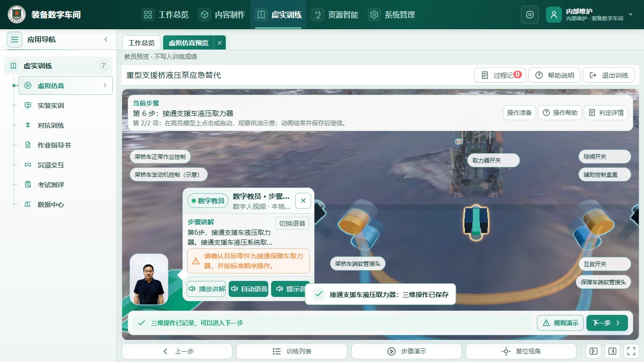Screen dimensions: 644x362
Task: Toggle 自动语音 in the teacher panel
Action: coord(248,289)
